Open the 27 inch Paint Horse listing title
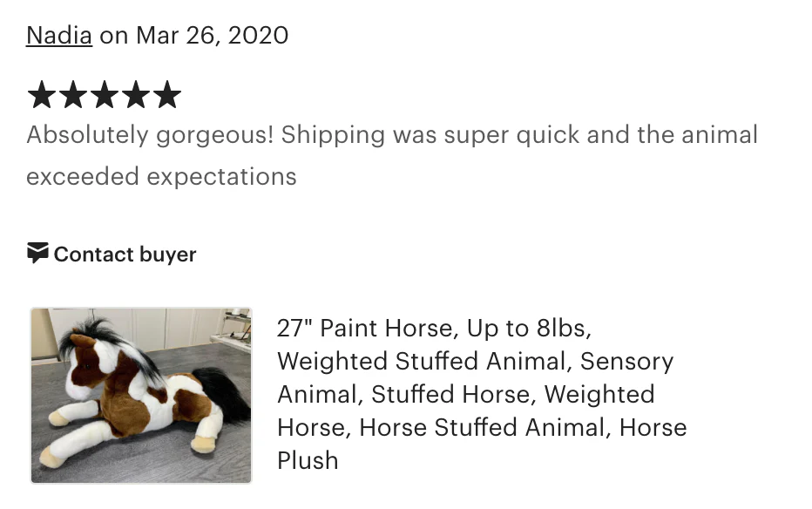 point(433,329)
